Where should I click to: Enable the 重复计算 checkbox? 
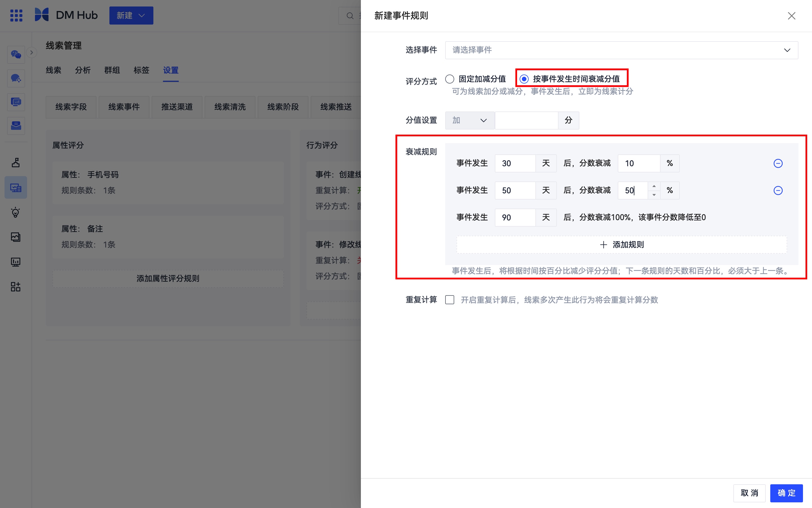[450, 300]
